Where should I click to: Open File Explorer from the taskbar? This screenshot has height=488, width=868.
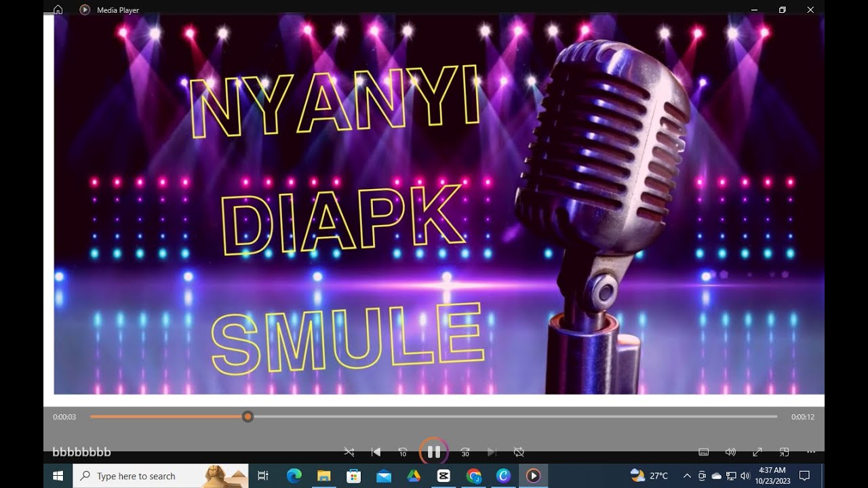pos(323,476)
